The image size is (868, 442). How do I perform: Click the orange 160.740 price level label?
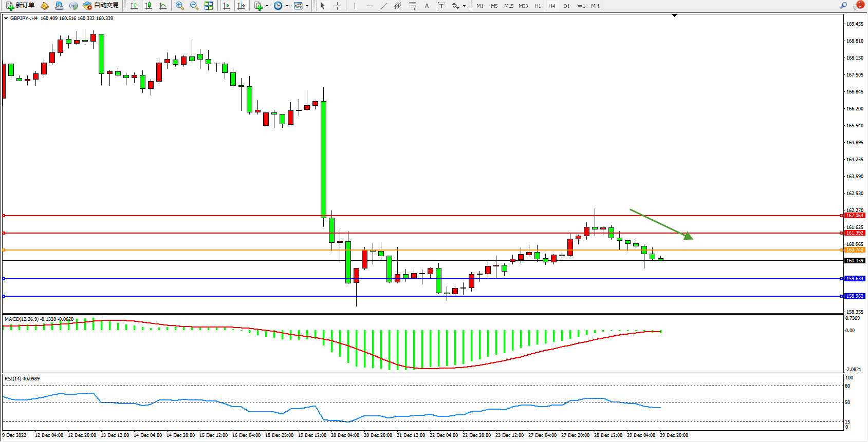(855, 250)
